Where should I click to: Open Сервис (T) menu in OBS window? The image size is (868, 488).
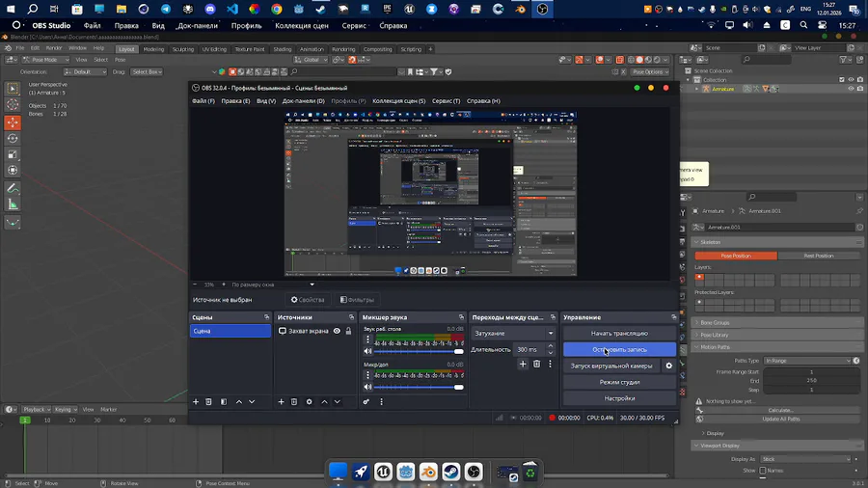tap(446, 100)
